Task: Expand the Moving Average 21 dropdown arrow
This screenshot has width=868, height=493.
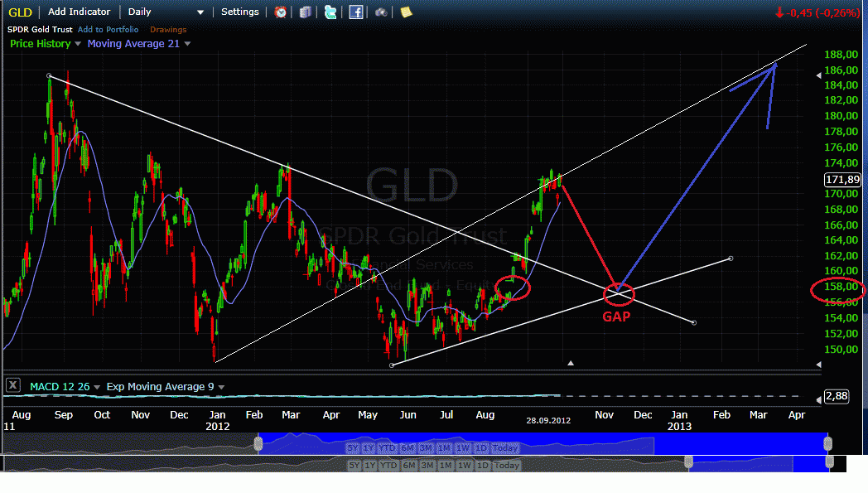Action: 187,44
